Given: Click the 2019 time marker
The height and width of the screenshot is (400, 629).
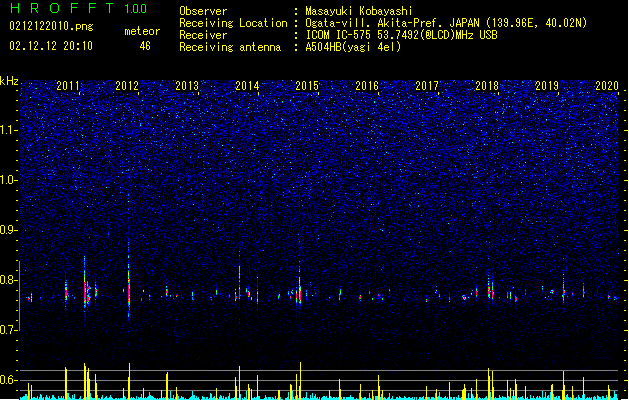Looking at the screenshot, I should pyautogui.click(x=547, y=86).
